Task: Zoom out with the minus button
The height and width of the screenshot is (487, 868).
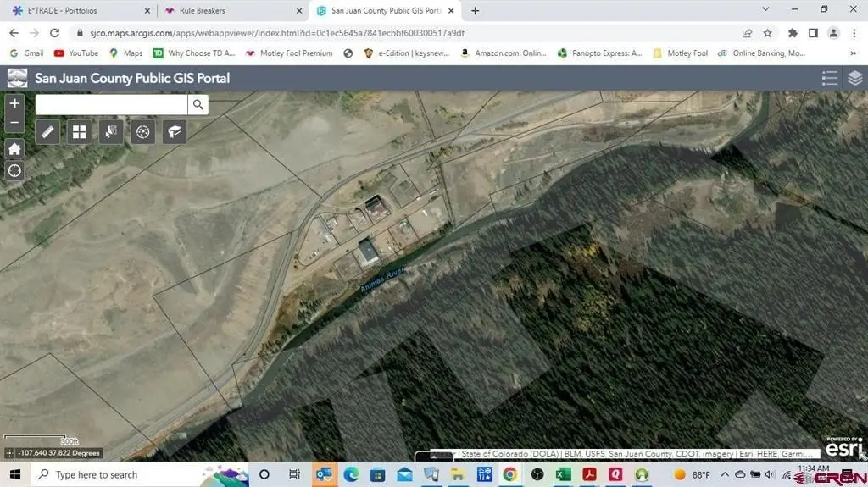Action: [14, 123]
